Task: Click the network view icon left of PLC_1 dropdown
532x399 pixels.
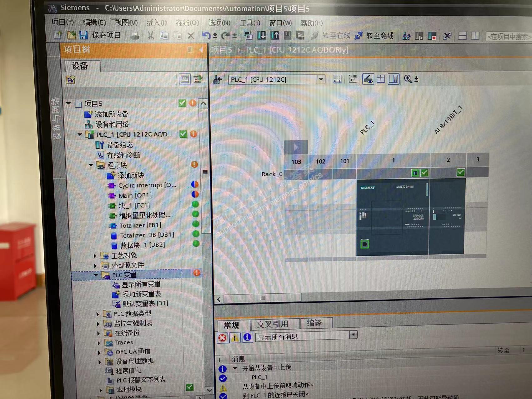Action: point(217,80)
